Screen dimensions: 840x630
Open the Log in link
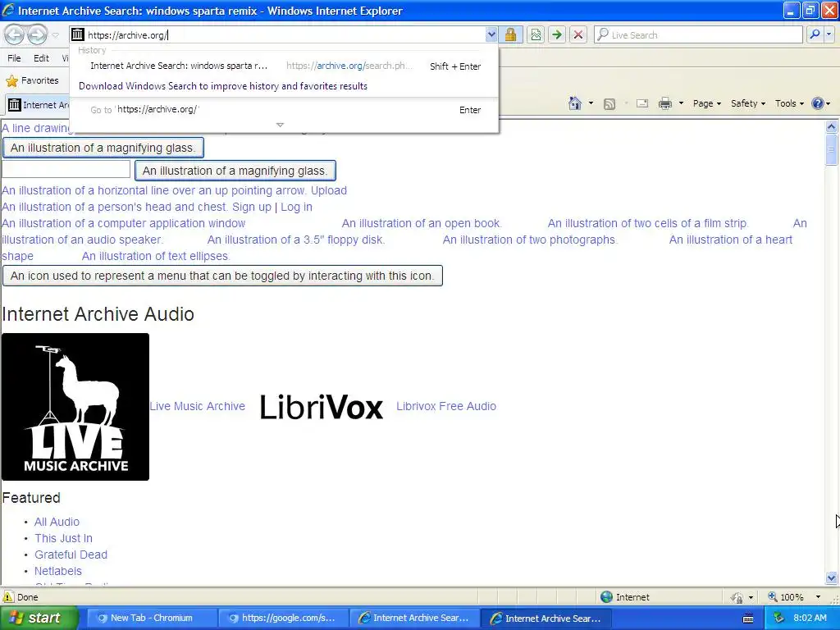[296, 207]
